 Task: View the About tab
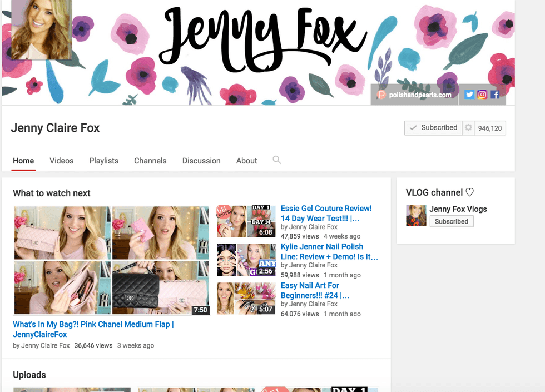tap(246, 161)
